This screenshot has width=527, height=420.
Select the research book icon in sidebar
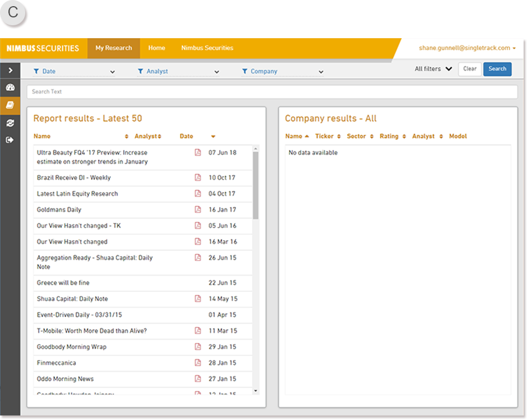pyautogui.click(x=10, y=105)
